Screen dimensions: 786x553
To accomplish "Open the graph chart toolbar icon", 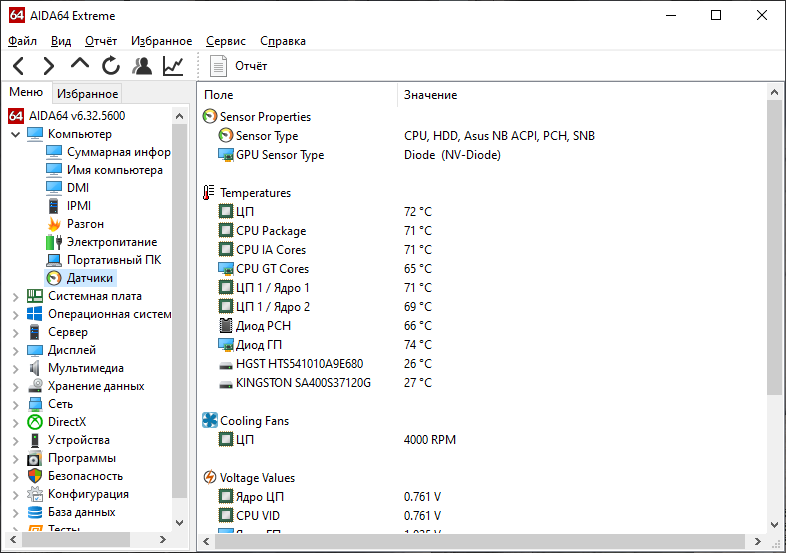I will pos(173,66).
